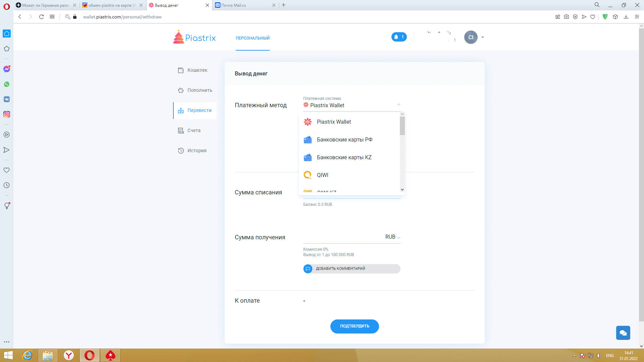Open File Explorer from taskbar
The image size is (644, 362).
[48, 355]
